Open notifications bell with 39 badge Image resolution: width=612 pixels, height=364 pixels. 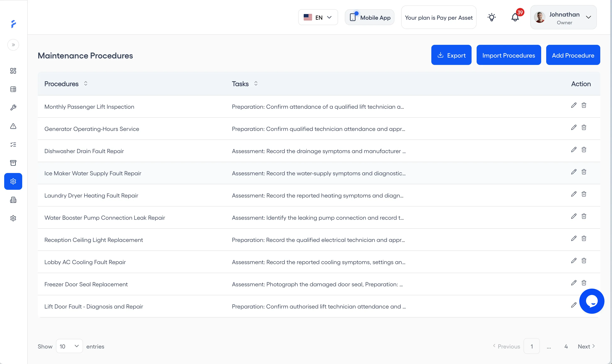coord(515,17)
